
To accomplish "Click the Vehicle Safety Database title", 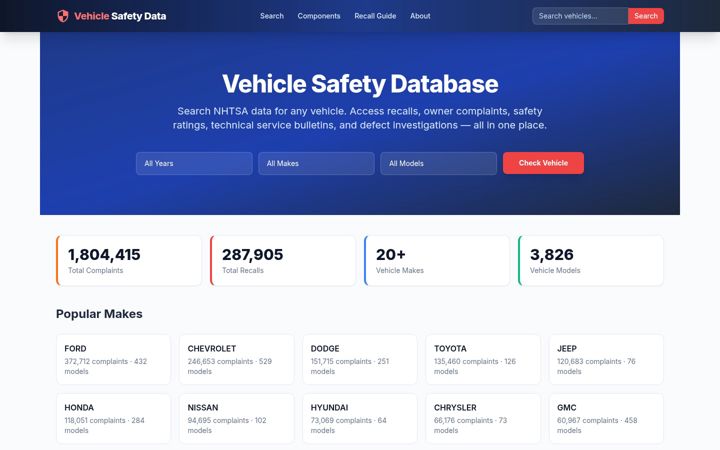I will click(x=360, y=84).
